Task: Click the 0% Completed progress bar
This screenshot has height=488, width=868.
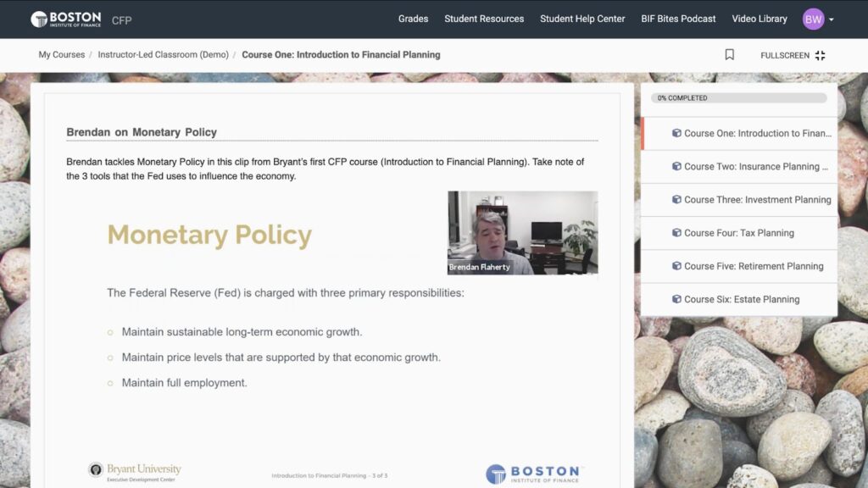Action: click(x=738, y=98)
